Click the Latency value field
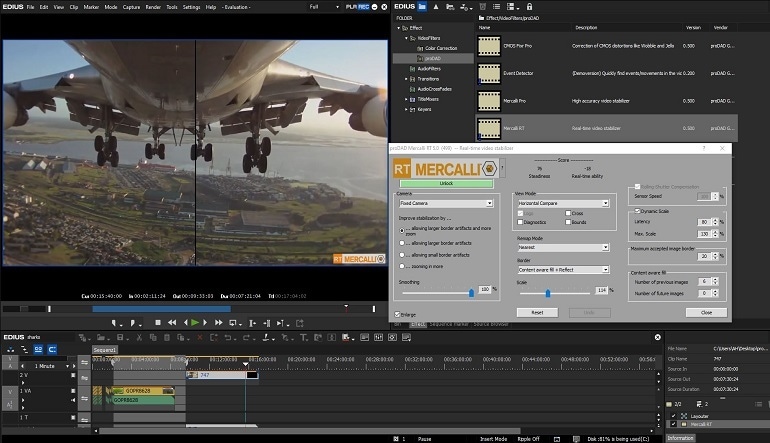This screenshot has height=443, width=770. [704, 222]
